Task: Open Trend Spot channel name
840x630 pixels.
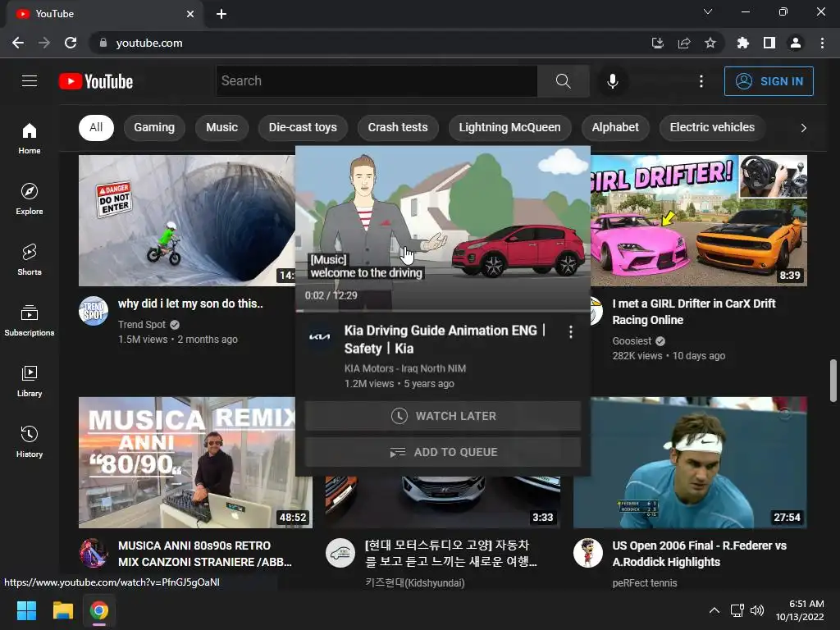Action: click(142, 324)
